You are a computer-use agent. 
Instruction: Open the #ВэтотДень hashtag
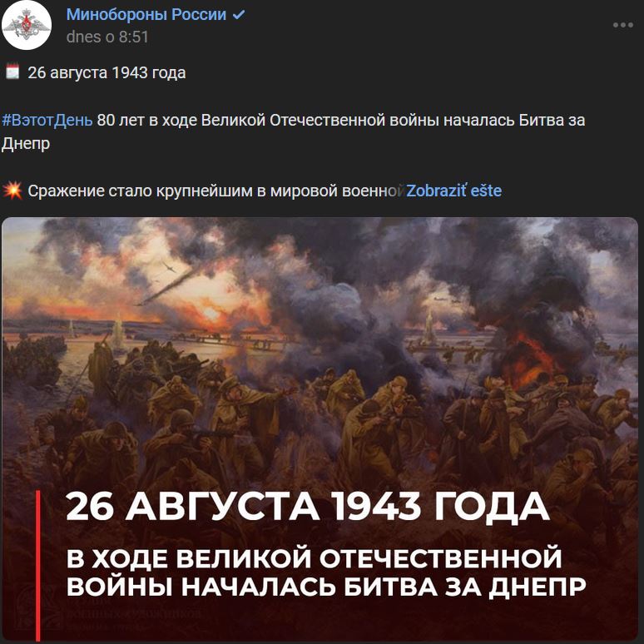47,121
